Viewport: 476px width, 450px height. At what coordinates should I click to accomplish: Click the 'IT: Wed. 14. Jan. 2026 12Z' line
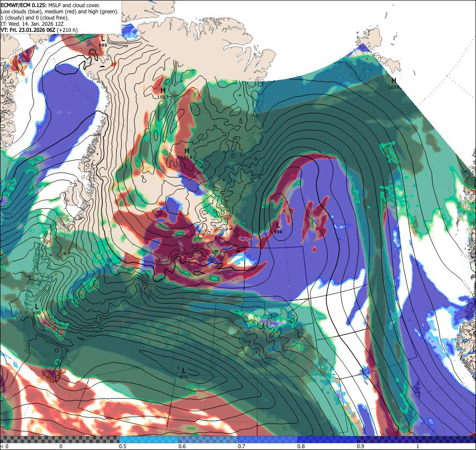pos(32,24)
